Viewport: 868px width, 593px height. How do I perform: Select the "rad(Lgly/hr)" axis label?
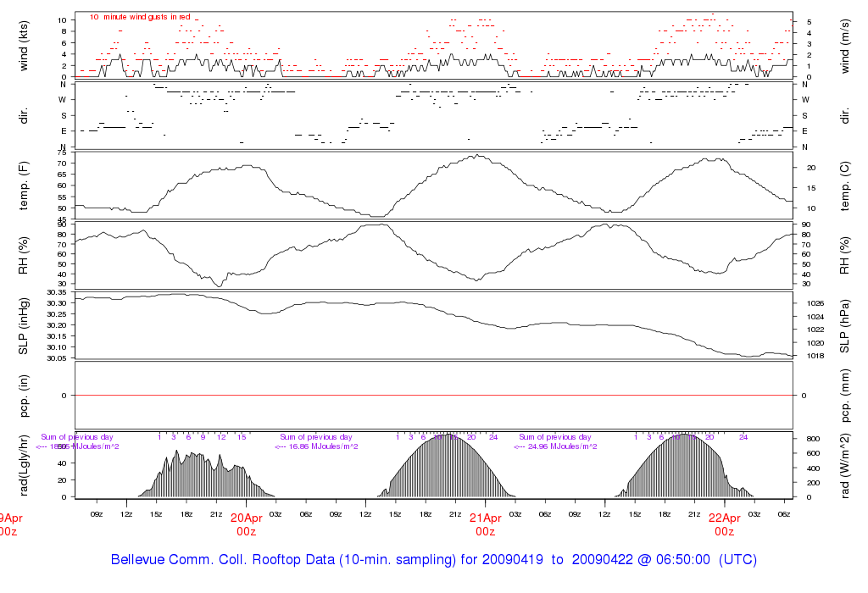[23, 465]
